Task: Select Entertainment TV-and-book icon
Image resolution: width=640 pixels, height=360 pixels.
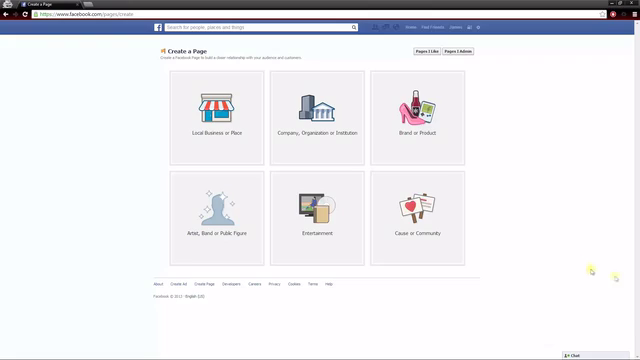Action: point(317,208)
